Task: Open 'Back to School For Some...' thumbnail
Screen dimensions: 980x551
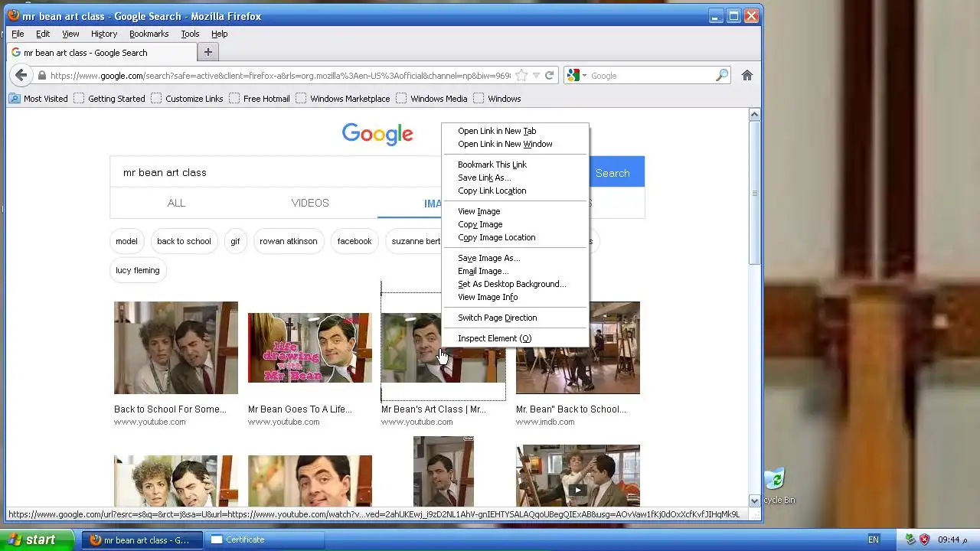Action: click(x=176, y=347)
